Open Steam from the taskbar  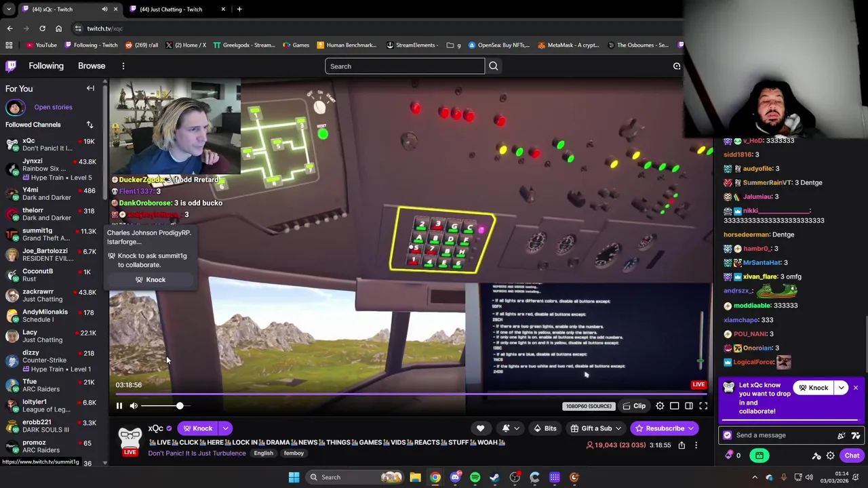[x=494, y=477]
